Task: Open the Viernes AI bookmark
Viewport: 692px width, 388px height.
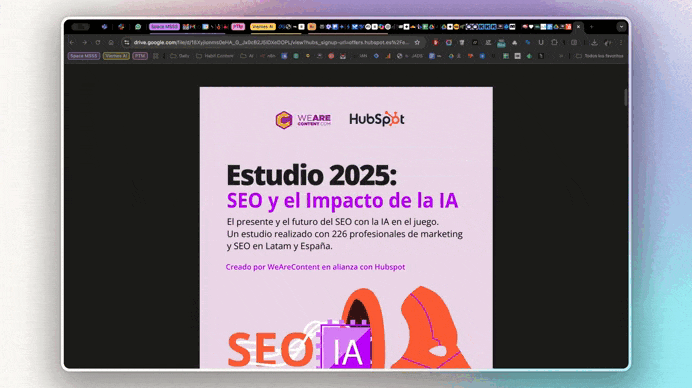Action: (x=116, y=56)
